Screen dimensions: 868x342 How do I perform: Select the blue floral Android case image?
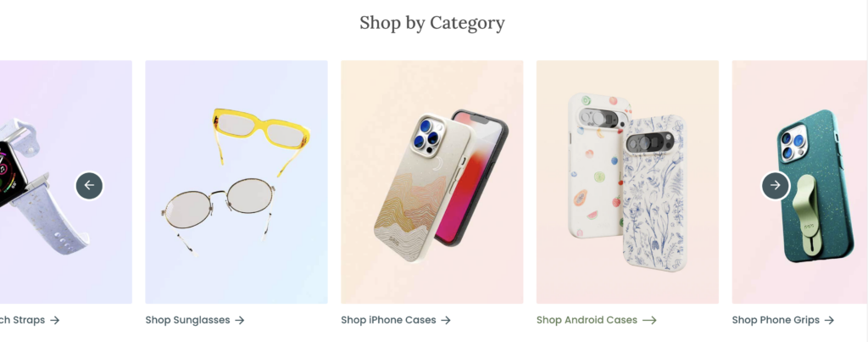(x=654, y=194)
